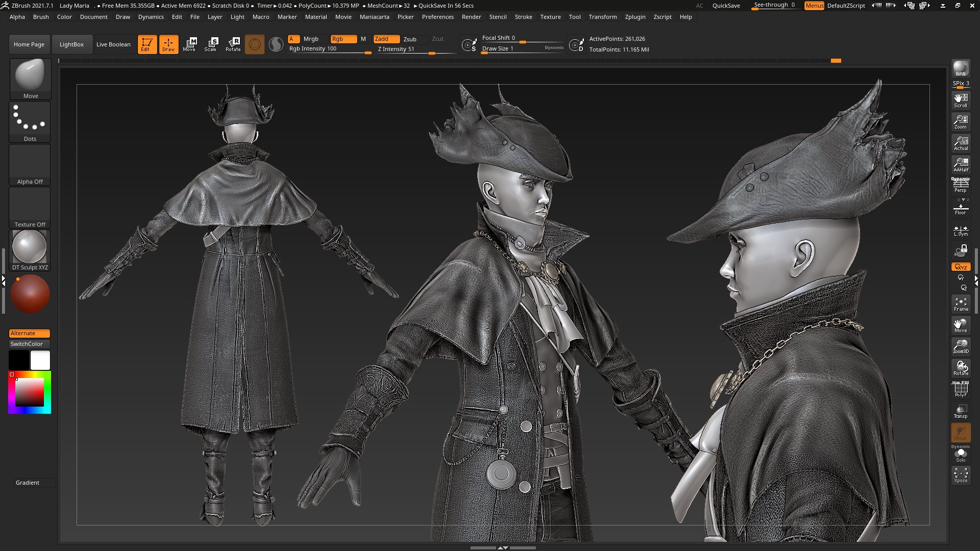Viewport: 980px width, 551px height.
Task: Select the Scale transform tool
Action: coord(211,44)
